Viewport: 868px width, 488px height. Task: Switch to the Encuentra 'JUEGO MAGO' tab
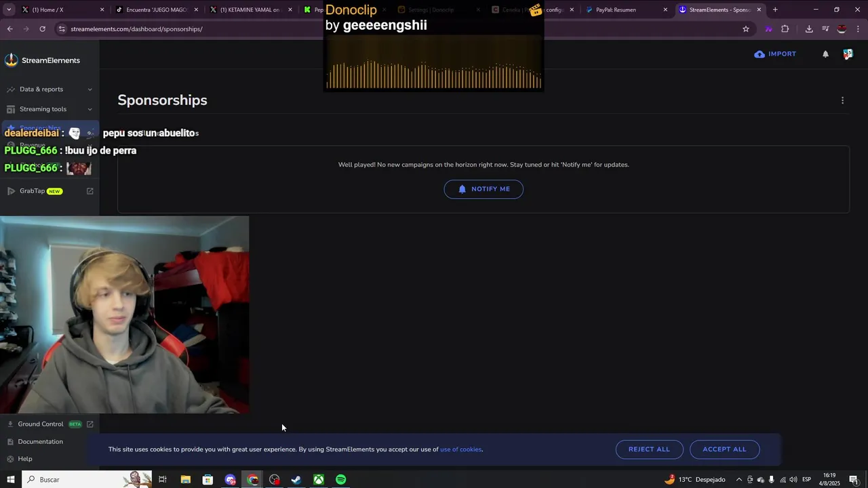click(x=156, y=9)
